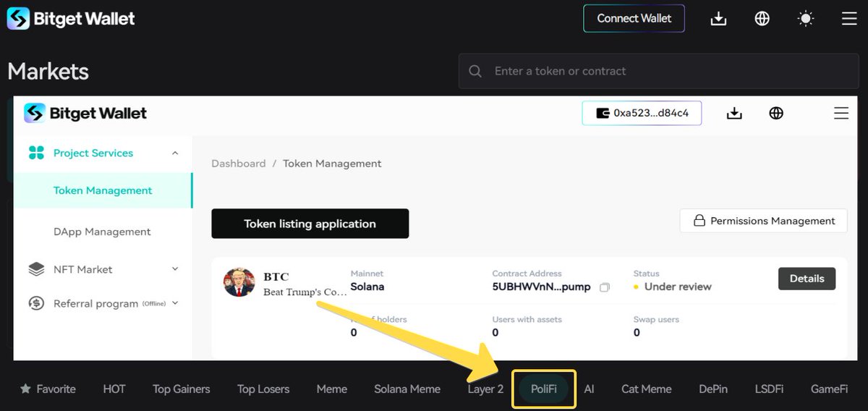Select Top Losers tab
868x411 pixels.
point(263,389)
